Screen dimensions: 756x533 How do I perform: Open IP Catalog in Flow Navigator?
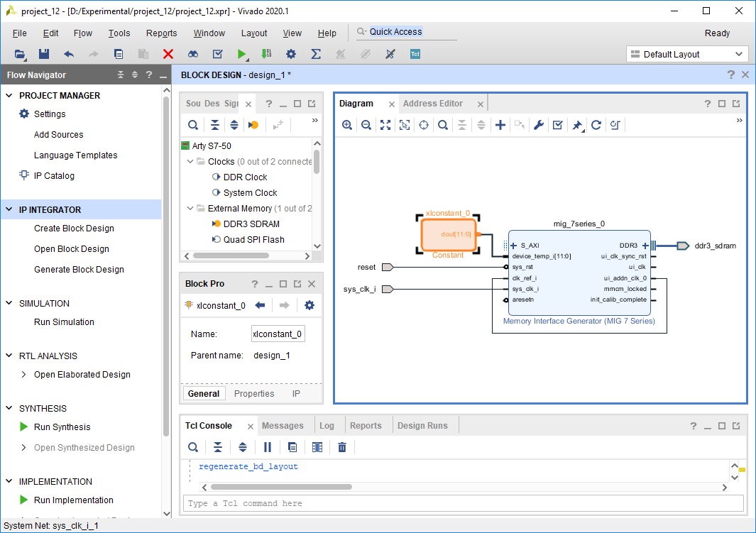pyautogui.click(x=54, y=176)
